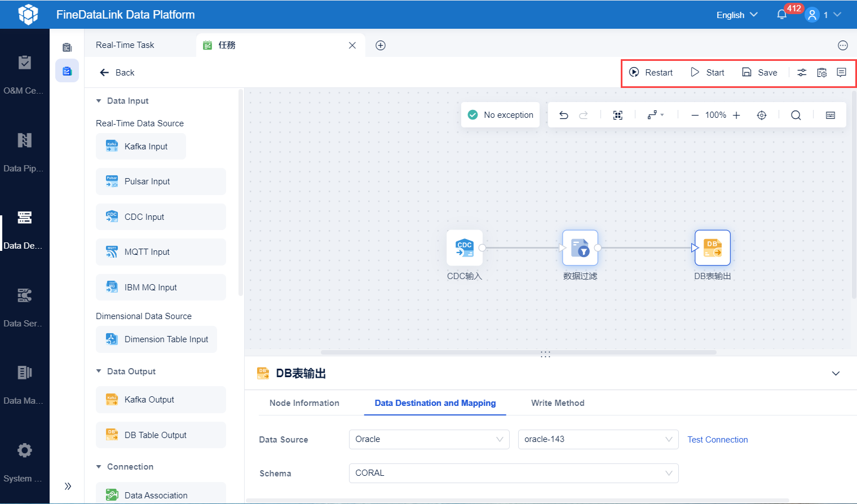Click the FineDataLink logo icon
857x504 pixels.
coord(28,15)
